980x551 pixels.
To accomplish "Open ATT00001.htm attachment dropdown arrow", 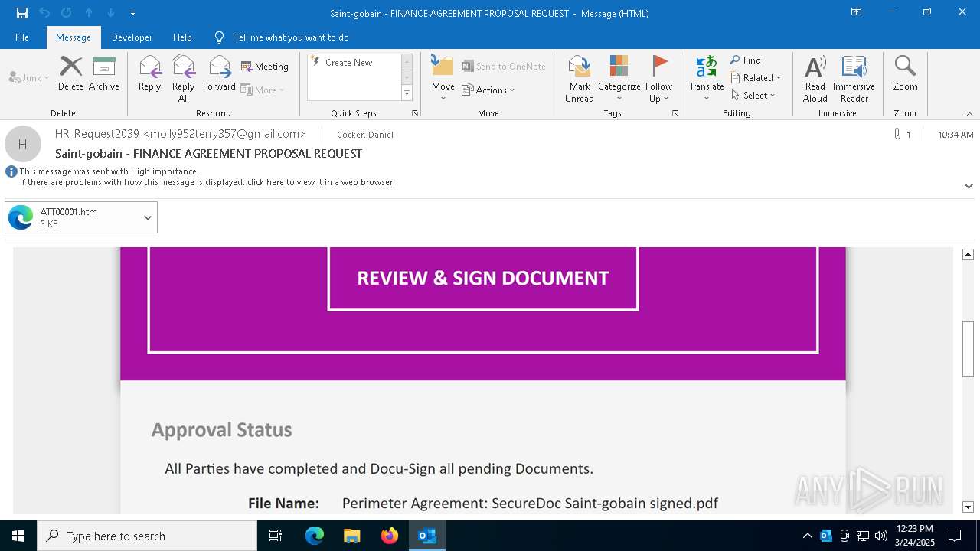I will 148,217.
